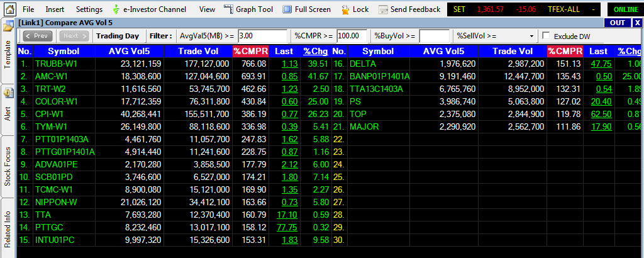Select symbol TRUBB-W1

pyautogui.click(x=56, y=64)
